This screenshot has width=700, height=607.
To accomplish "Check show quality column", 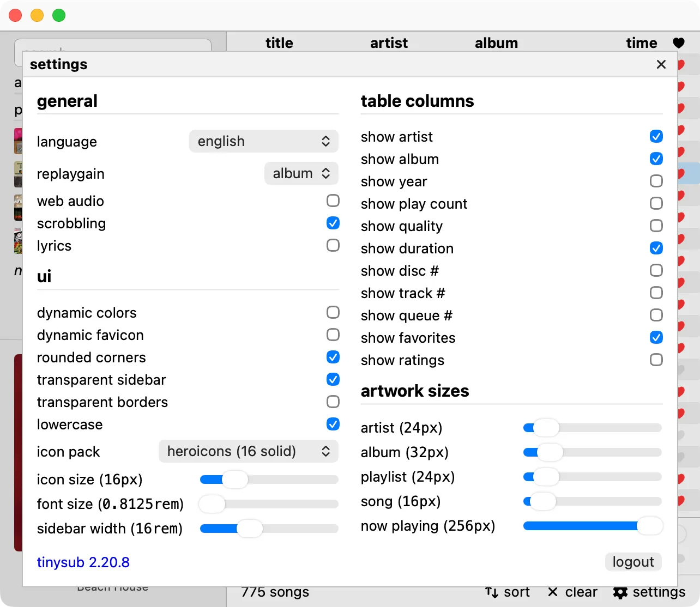I will (x=656, y=226).
